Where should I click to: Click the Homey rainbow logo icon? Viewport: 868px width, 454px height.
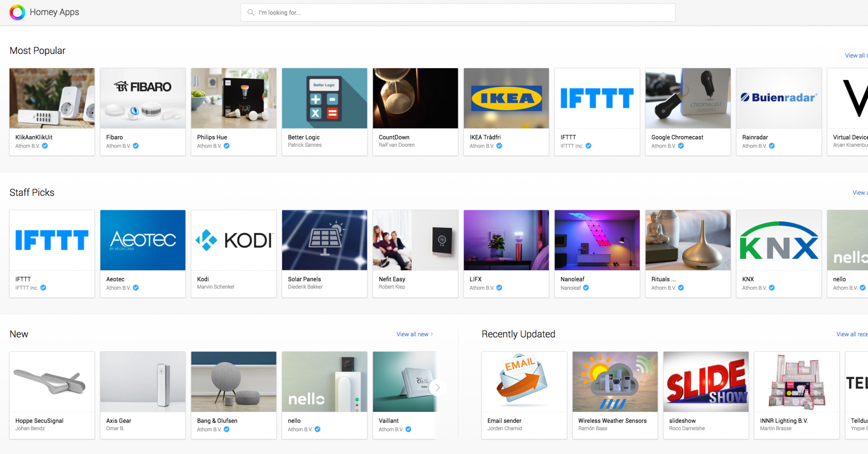pyautogui.click(x=17, y=12)
